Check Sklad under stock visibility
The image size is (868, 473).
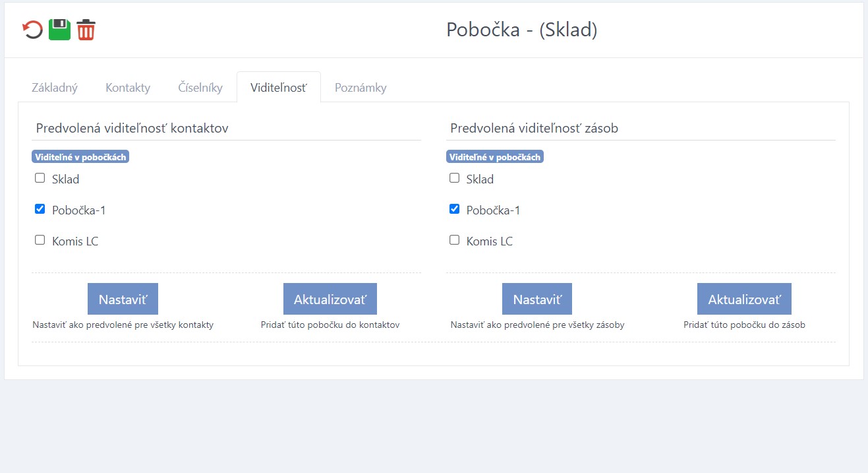point(454,178)
